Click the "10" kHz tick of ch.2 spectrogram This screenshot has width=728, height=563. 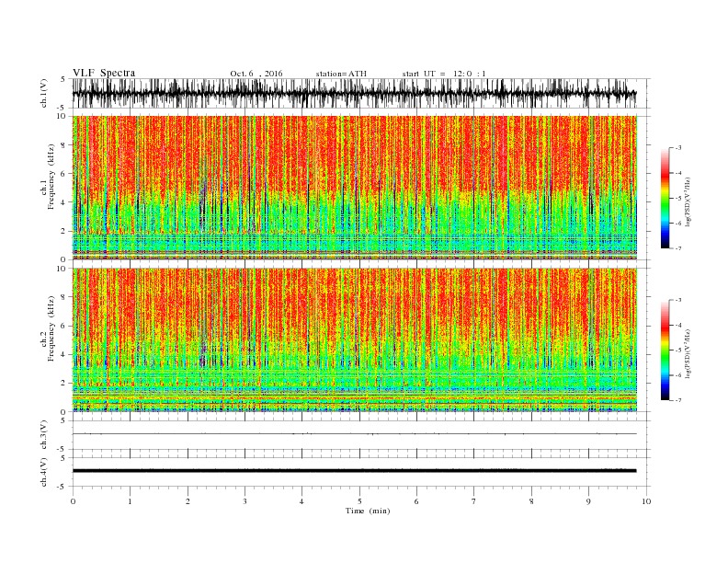[63, 268]
